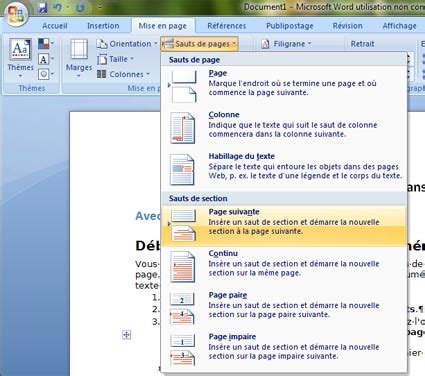Choose Habillage du texte menu entry

tap(284, 170)
